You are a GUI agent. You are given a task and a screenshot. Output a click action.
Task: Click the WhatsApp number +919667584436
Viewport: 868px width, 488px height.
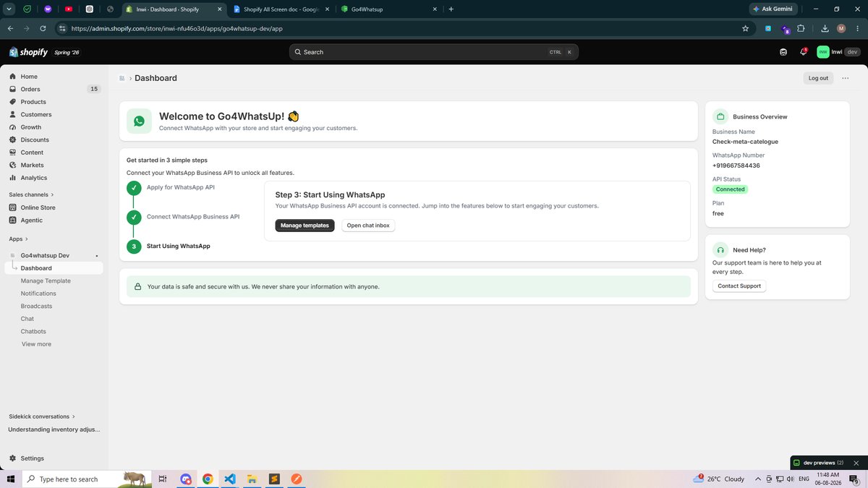point(736,166)
